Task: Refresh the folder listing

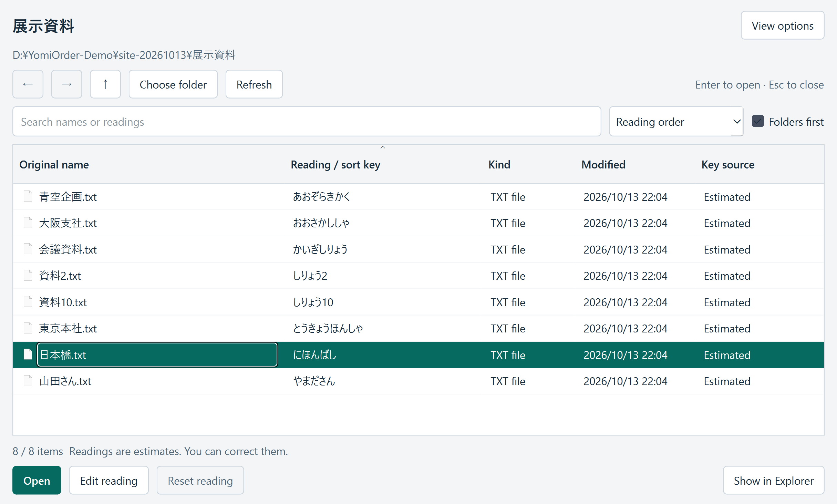Action: pyautogui.click(x=254, y=84)
